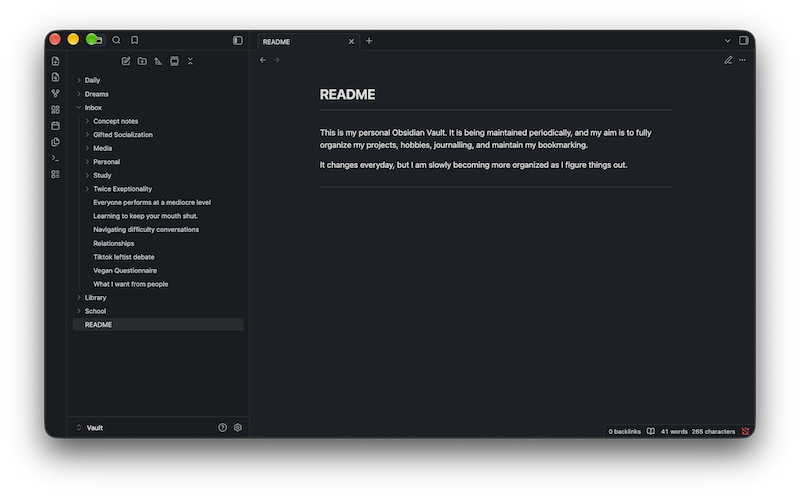The width and height of the screenshot is (800, 497).
Task: Open the bookmarks pane icon
Action: click(x=135, y=40)
